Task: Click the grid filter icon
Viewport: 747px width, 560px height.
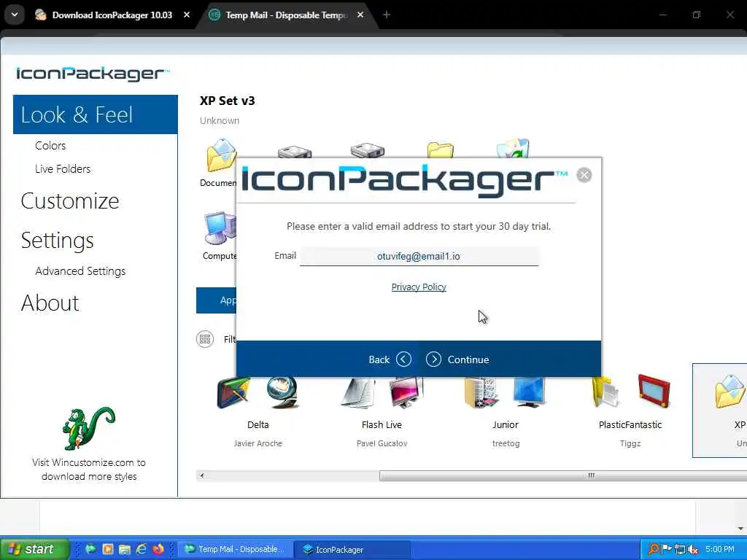Action: click(205, 339)
